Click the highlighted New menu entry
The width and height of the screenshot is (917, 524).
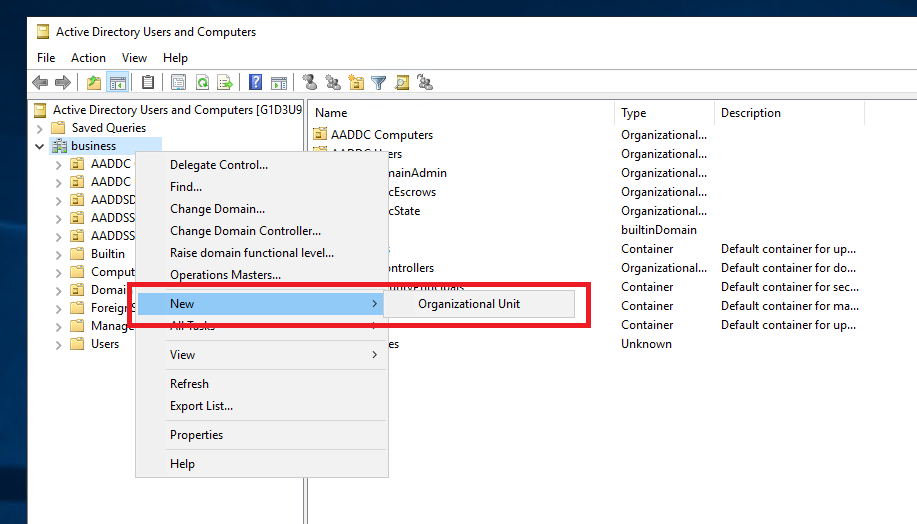[x=261, y=304]
